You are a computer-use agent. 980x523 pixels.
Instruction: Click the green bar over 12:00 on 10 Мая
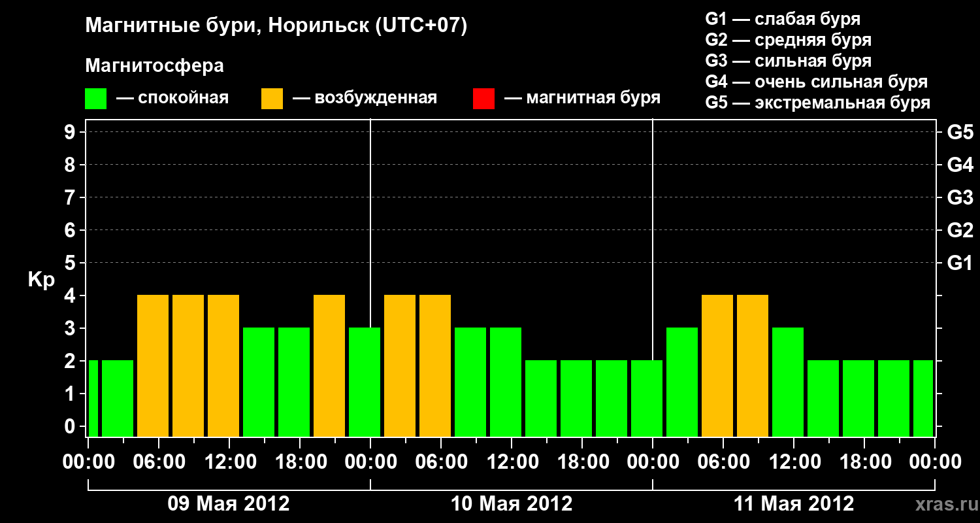(506, 382)
